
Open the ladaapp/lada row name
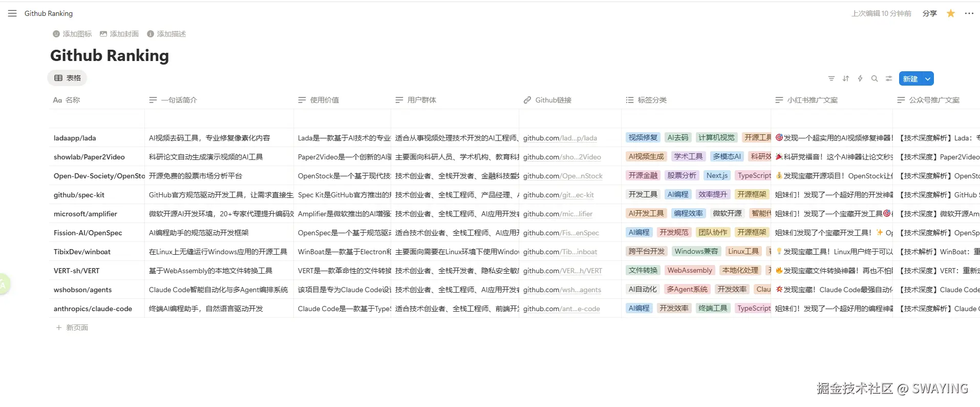tap(75, 138)
